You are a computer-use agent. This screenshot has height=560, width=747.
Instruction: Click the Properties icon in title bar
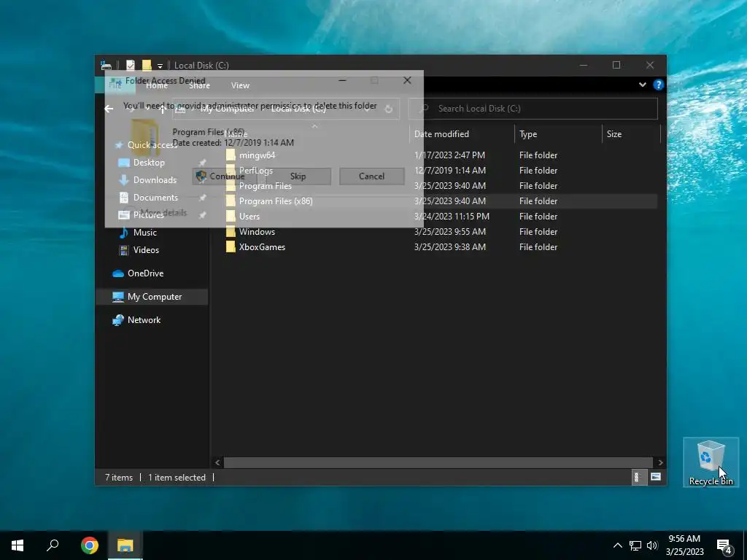130,65
